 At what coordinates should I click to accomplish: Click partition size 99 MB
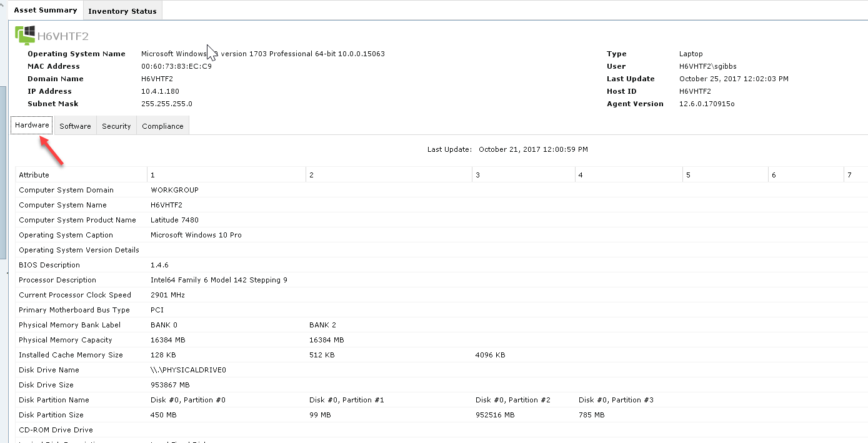[x=320, y=415]
